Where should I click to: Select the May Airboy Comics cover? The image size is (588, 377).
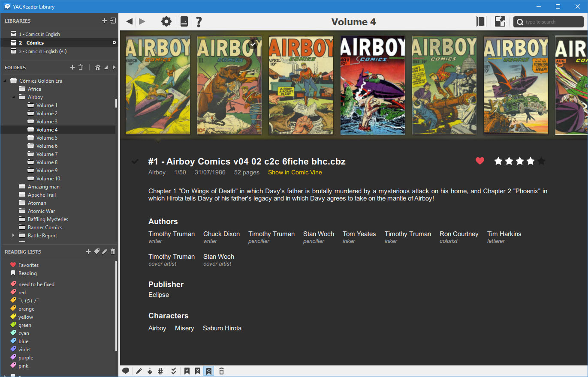[x=373, y=85]
